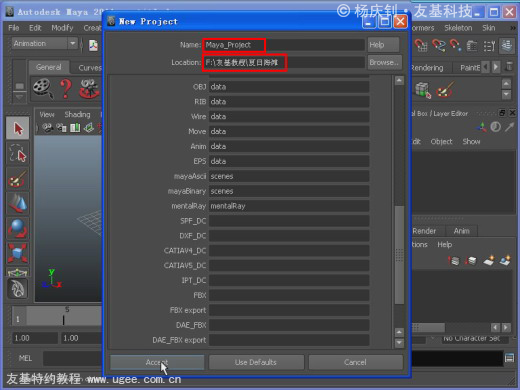Open the viewport View menu
The width and height of the screenshot is (520, 390).
coord(47,114)
